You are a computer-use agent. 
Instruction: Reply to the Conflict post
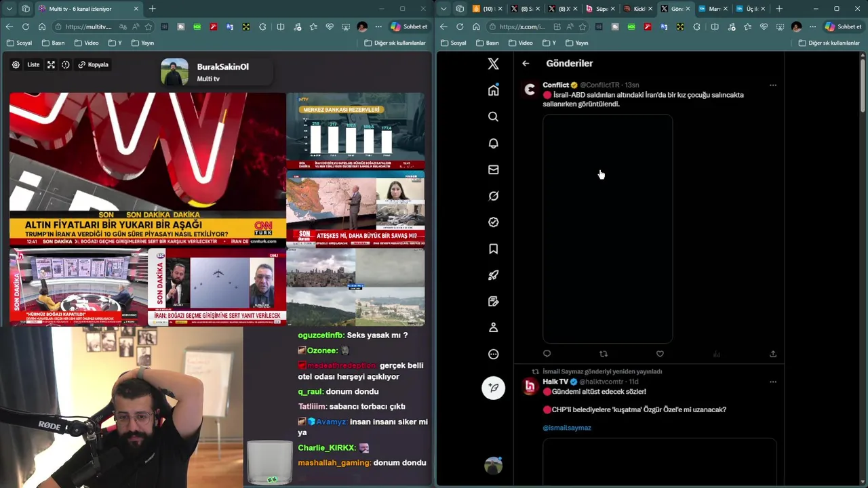(x=547, y=354)
